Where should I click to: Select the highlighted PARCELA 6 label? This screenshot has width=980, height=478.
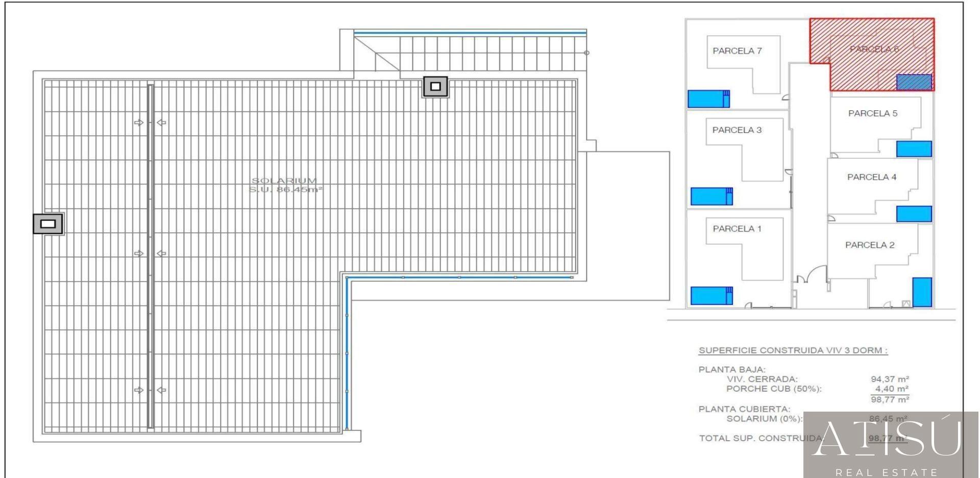click(874, 49)
